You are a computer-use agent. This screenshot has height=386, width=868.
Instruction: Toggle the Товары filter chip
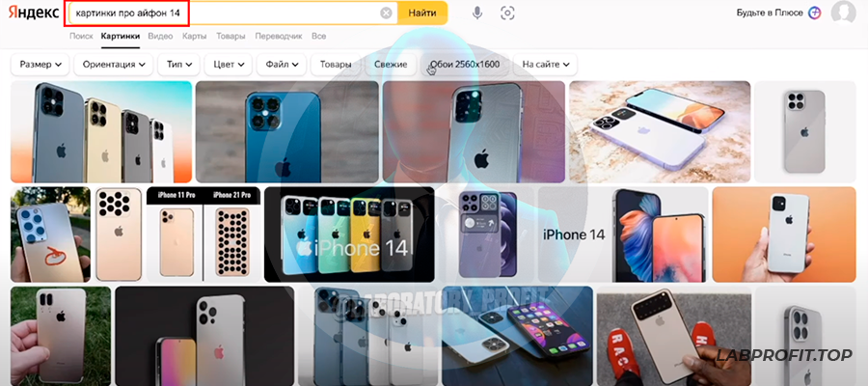[336, 65]
